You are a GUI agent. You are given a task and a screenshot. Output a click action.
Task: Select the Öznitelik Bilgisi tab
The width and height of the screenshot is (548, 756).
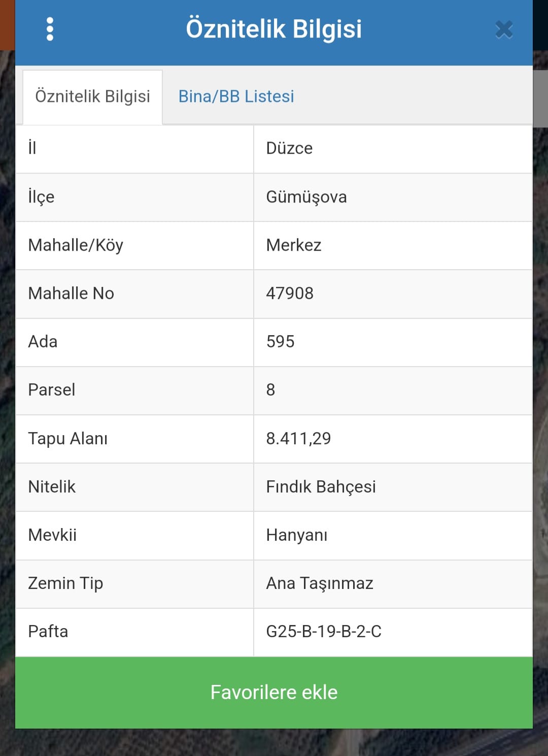pos(92,97)
